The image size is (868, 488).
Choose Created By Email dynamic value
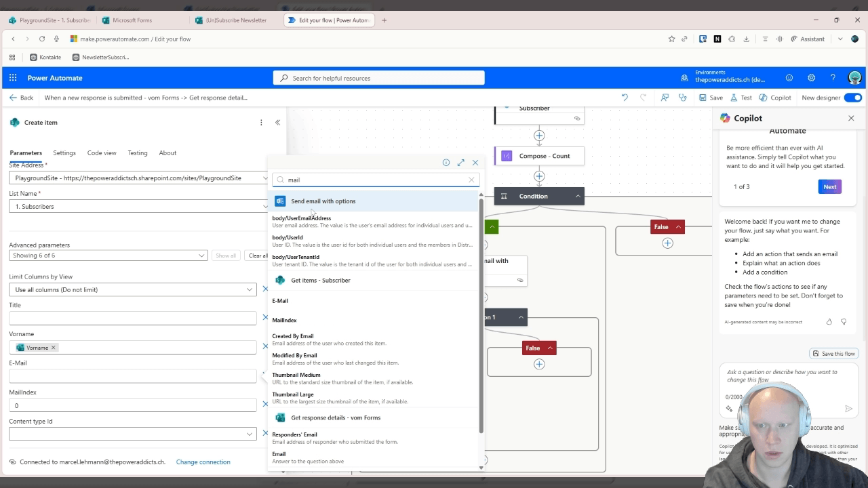pyautogui.click(x=372, y=340)
